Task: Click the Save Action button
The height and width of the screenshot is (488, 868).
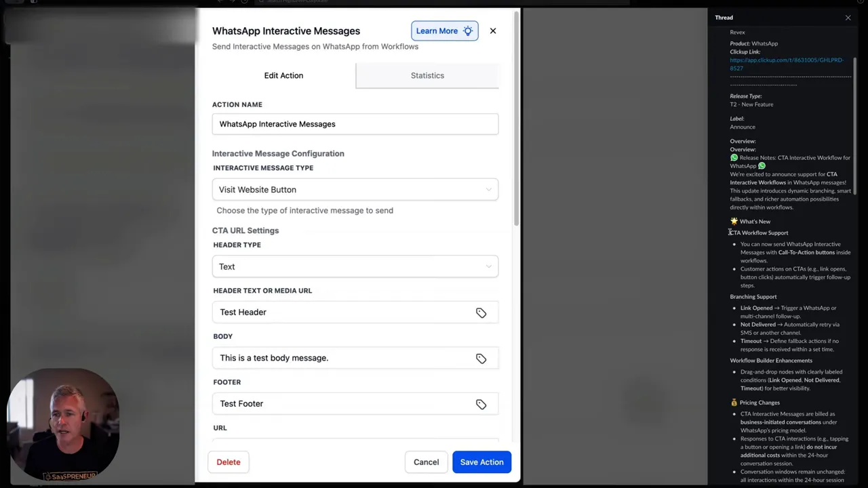Action: (481, 462)
